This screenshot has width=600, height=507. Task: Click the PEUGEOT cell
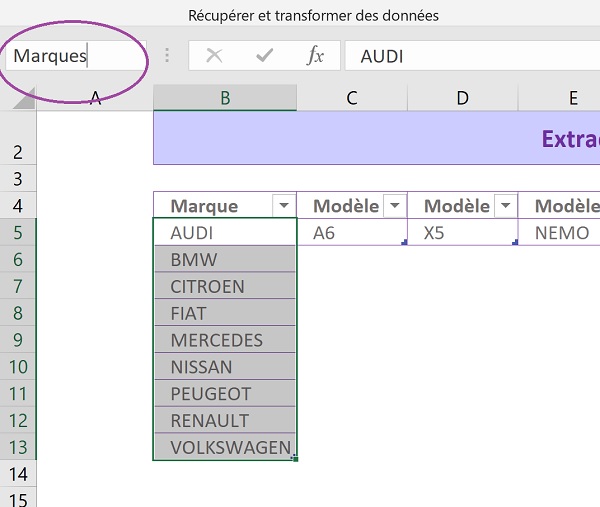point(225,393)
